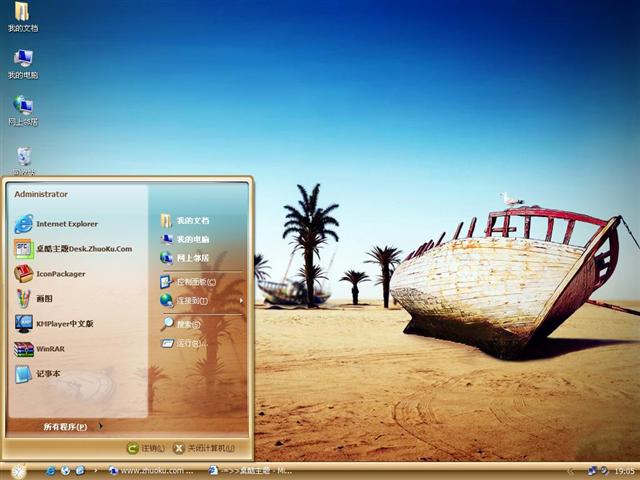This screenshot has width=640, height=480.
Task: Open the search magnifier entry
Action: pos(180,324)
